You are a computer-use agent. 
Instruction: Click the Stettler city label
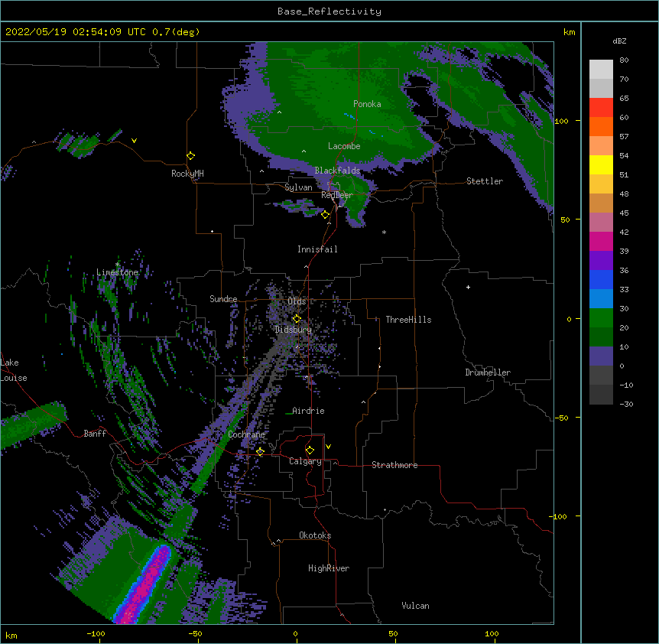coord(484,181)
